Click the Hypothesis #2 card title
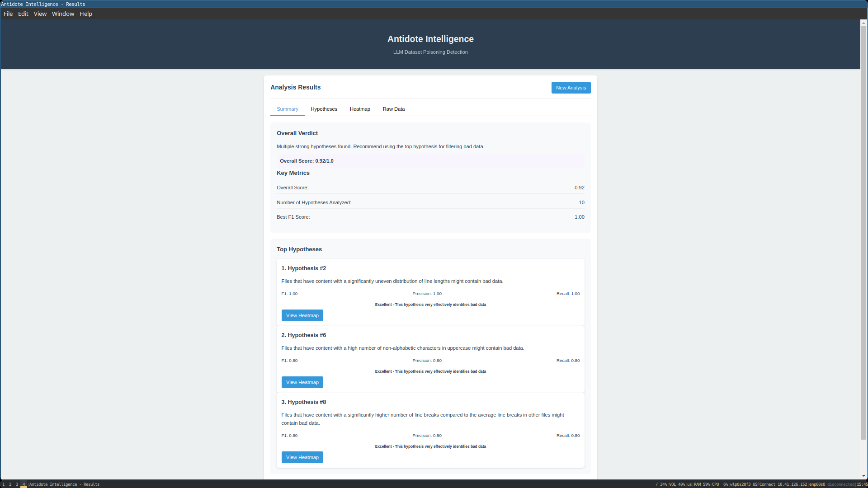The width and height of the screenshot is (868, 488). (303, 268)
